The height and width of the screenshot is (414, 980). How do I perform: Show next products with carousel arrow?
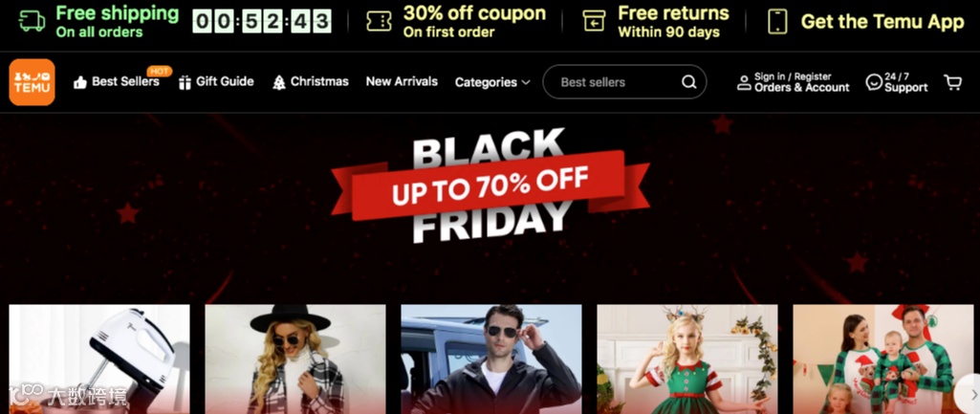point(972,393)
